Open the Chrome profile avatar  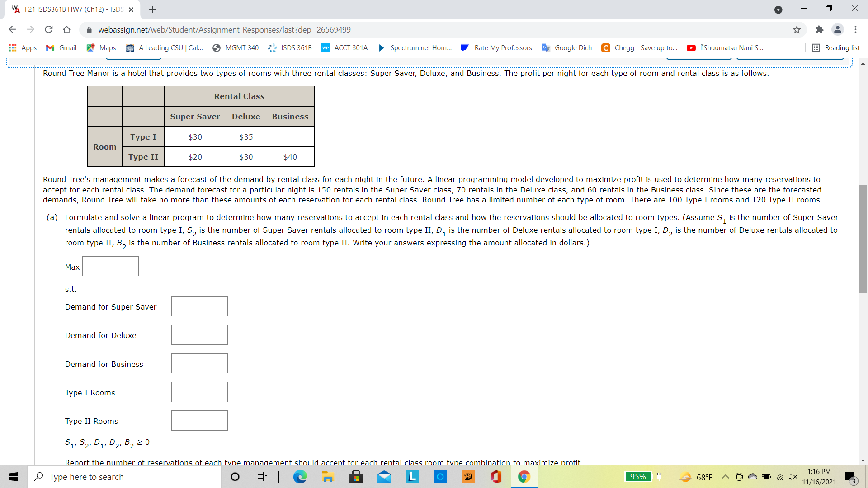[838, 29]
